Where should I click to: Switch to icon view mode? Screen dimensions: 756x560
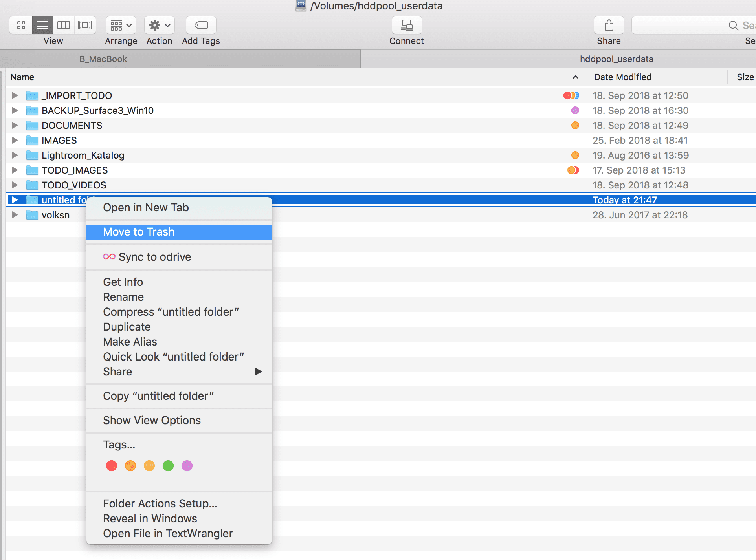21,26
